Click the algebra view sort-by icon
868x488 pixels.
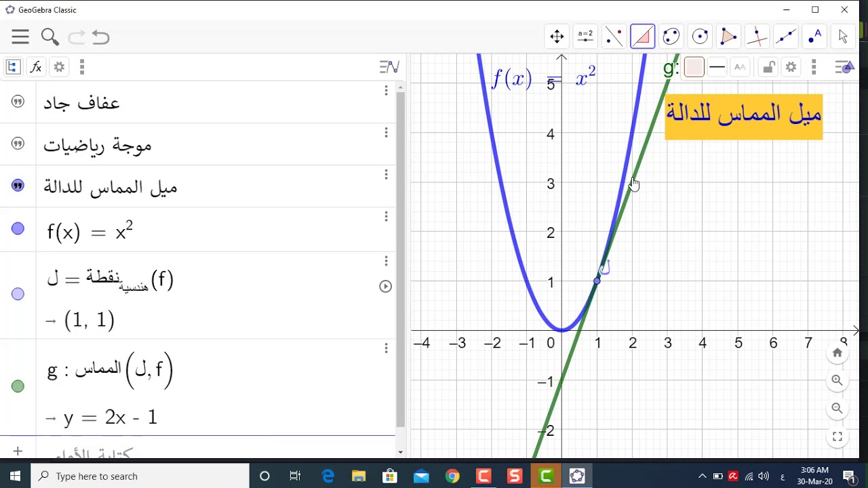tap(13, 66)
